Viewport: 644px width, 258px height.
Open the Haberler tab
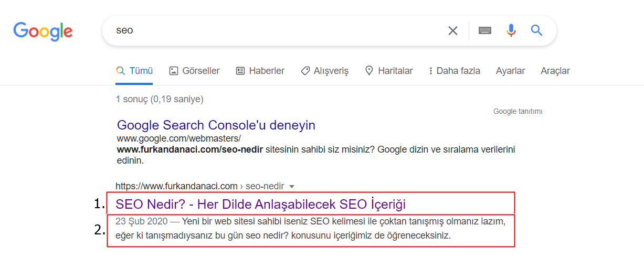coord(260,71)
